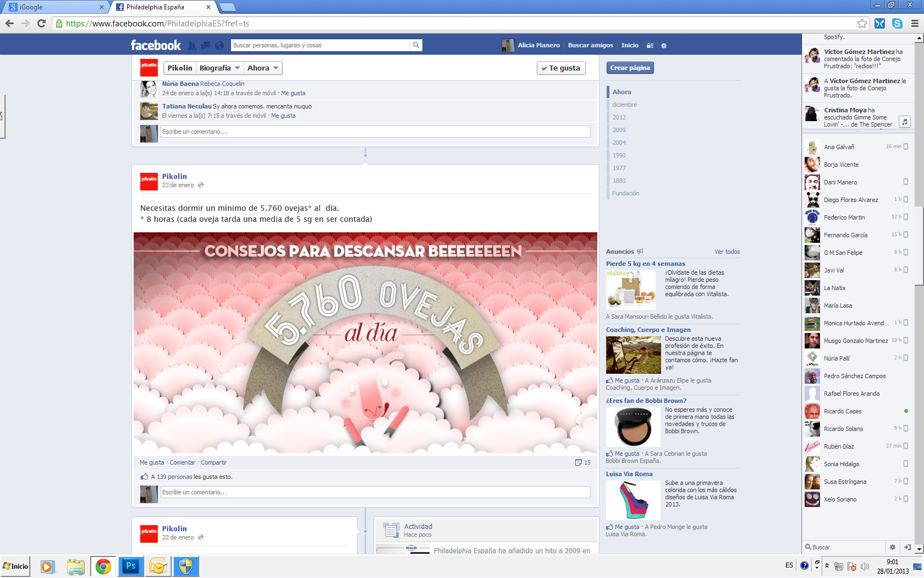Reload the page
This screenshot has height=578, width=924.
pyautogui.click(x=41, y=23)
